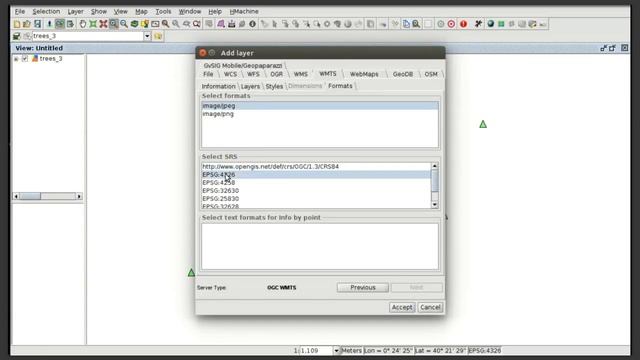Click the green stacked layers icon
Viewport: 640px width, 360px height.
point(134,24)
